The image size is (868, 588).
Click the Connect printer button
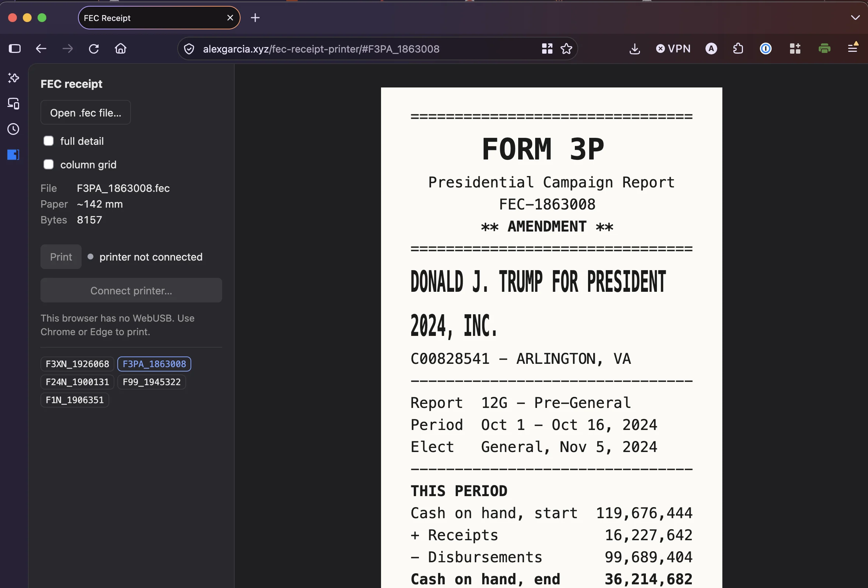(x=131, y=290)
